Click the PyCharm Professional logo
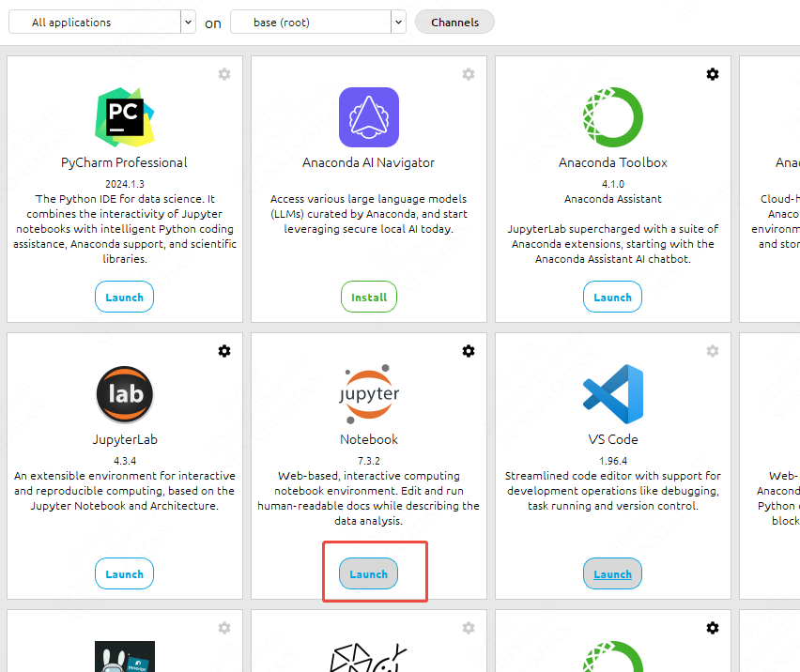800x672 pixels. coord(125,117)
